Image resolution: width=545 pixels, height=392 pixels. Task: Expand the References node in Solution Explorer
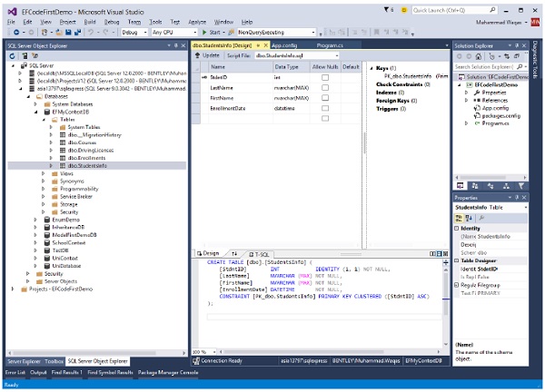467,101
